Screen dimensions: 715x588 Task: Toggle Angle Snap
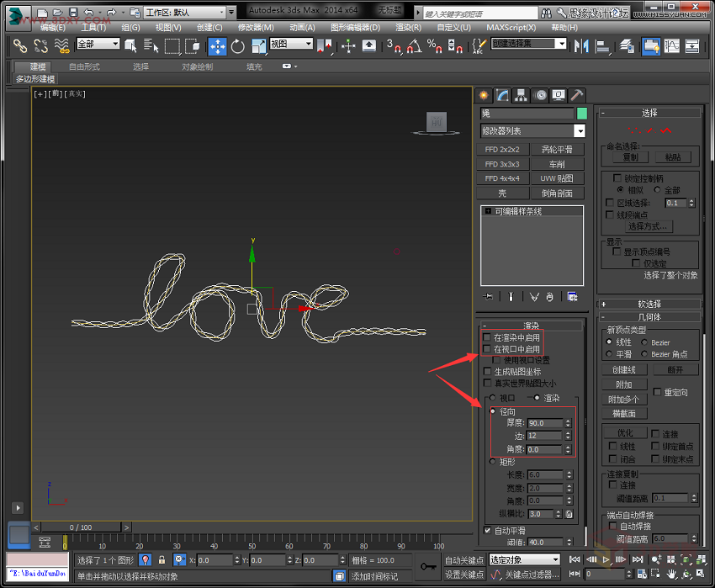pyautogui.click(x=414, y=46)
